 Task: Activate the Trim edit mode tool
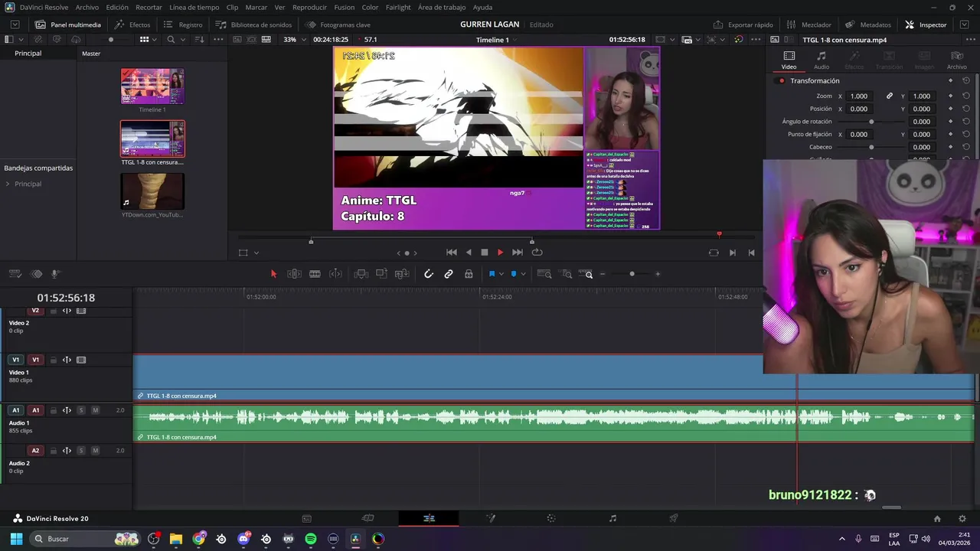294,274
